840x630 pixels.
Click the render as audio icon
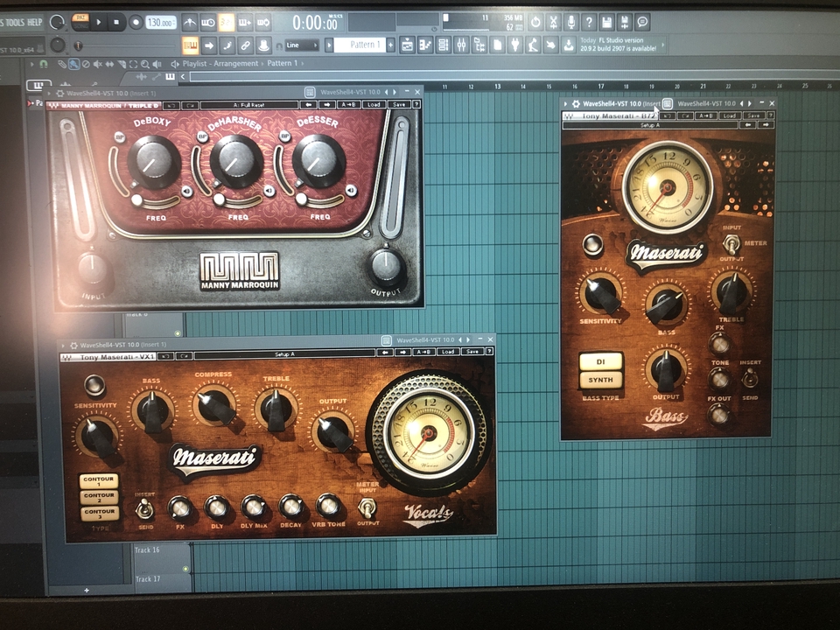pyautogui.click(x=624, y=22)
